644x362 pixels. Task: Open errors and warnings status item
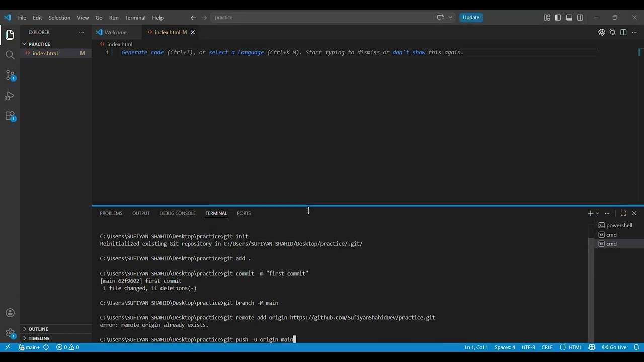pos(67,347)
